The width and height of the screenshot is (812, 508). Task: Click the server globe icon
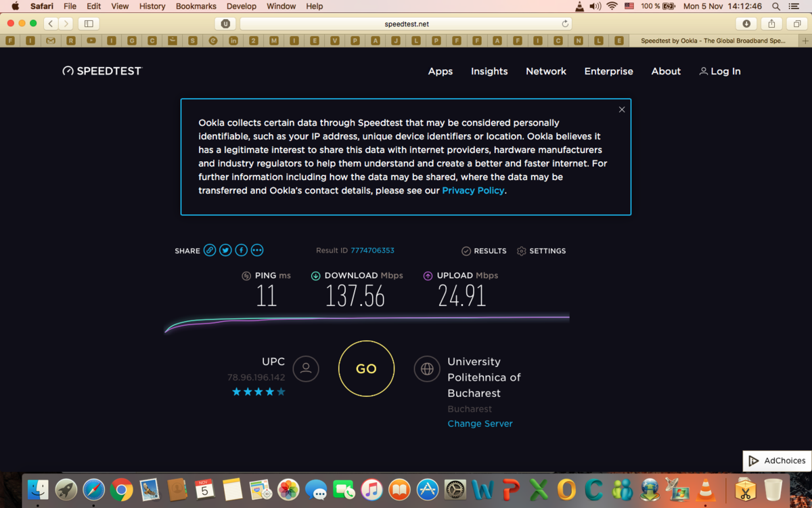pos(427,369)
